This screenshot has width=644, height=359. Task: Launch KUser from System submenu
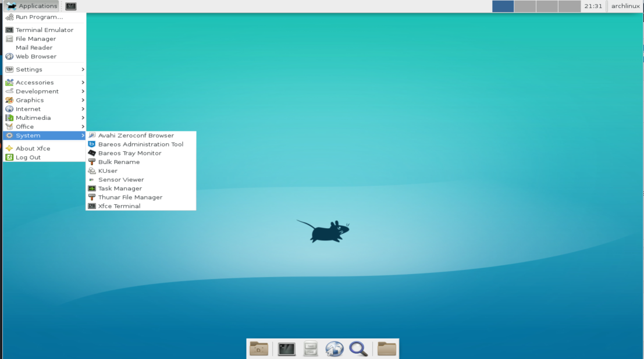[141, 171]
